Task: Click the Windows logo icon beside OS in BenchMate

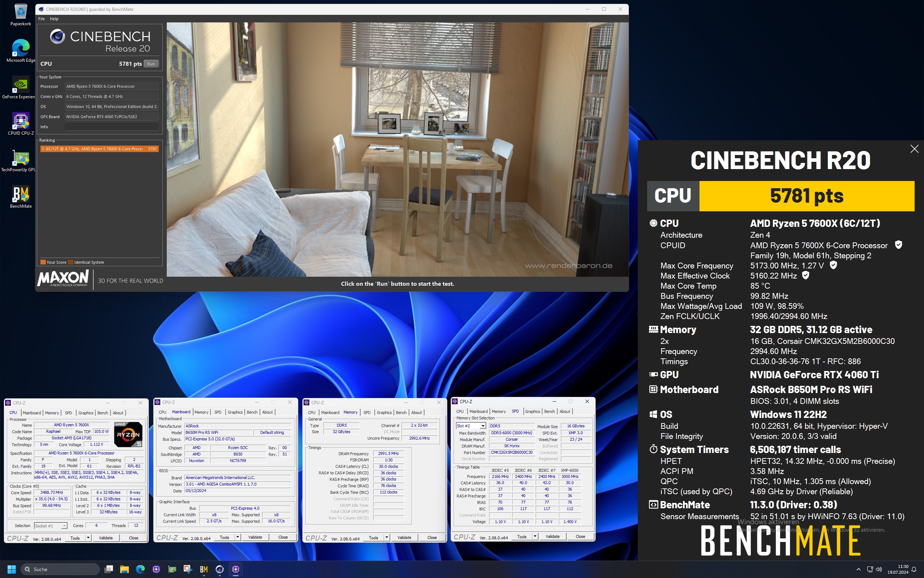Action: 653,414
